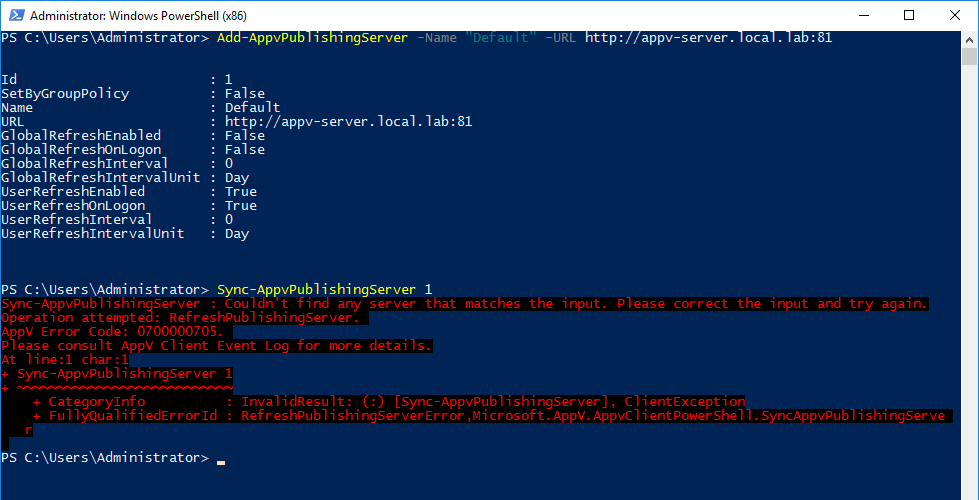
Task: Click the CategoryInfo InvalidResult error line
Action: click(x=389, y=402)
